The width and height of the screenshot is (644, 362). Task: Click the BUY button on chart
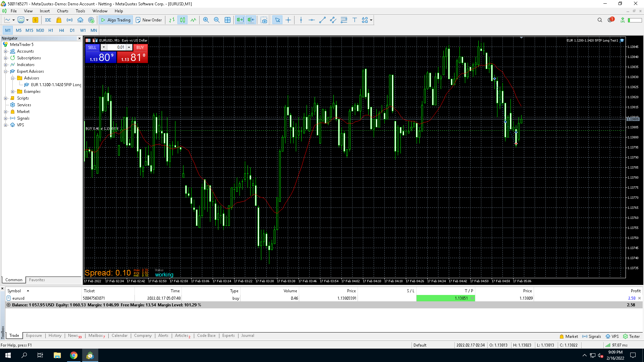click(x=140, y=48)
